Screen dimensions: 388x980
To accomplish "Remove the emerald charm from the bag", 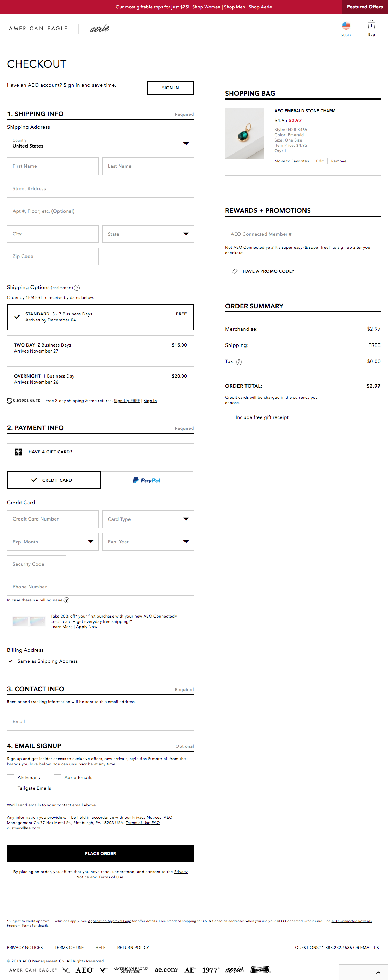I will pos(338,161).
